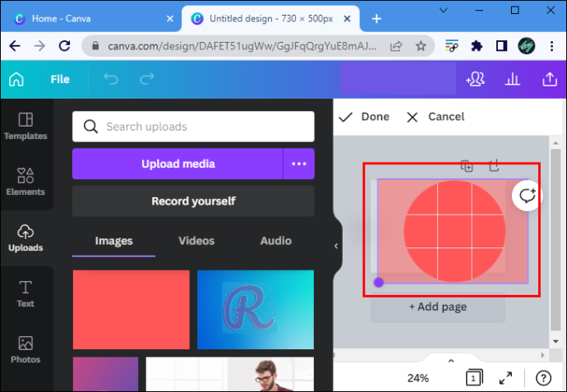Click the add comment bubble icon
Screen dimensions: 567x392
527,196
